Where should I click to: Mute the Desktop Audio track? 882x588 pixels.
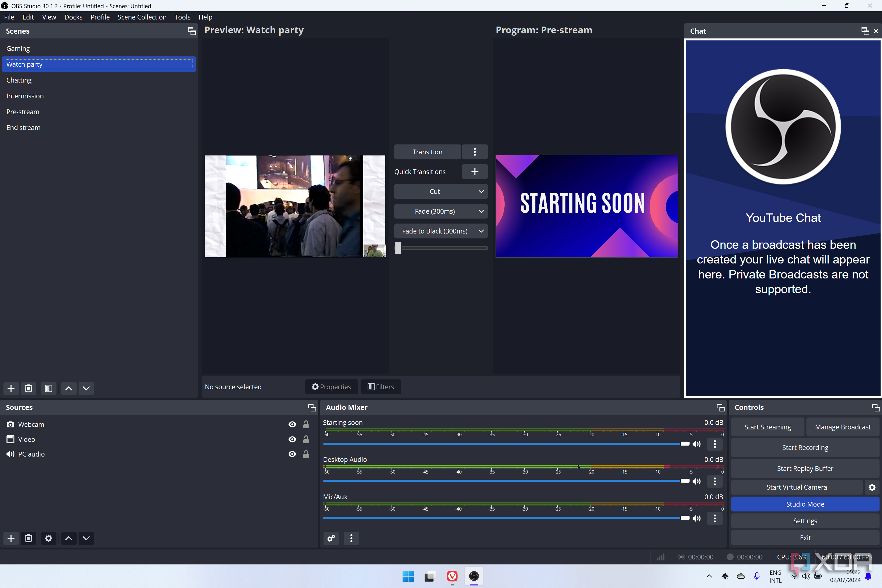pos(697,481)
